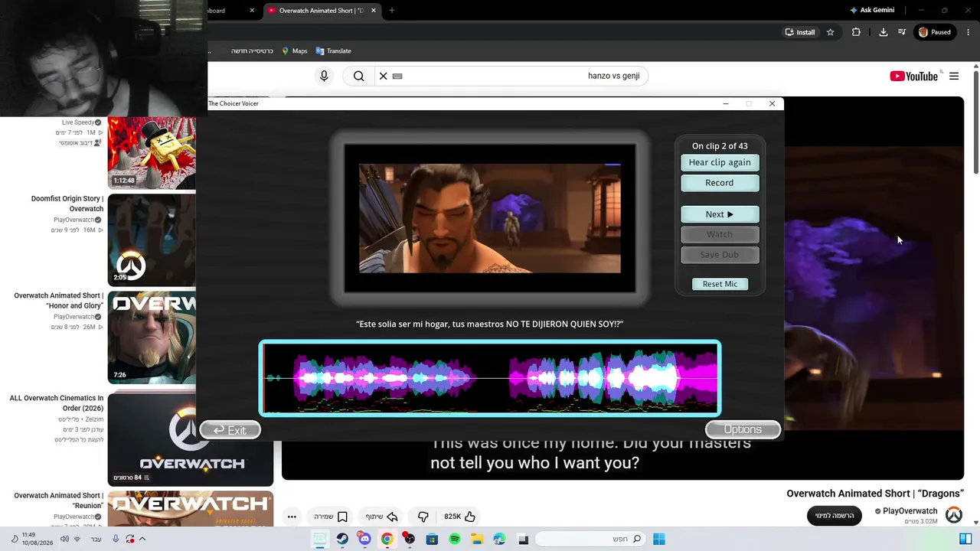This screenshot has height=551, width=980.
Task: Click the taskbar volume speaker icon
Action: pos(64,540)
